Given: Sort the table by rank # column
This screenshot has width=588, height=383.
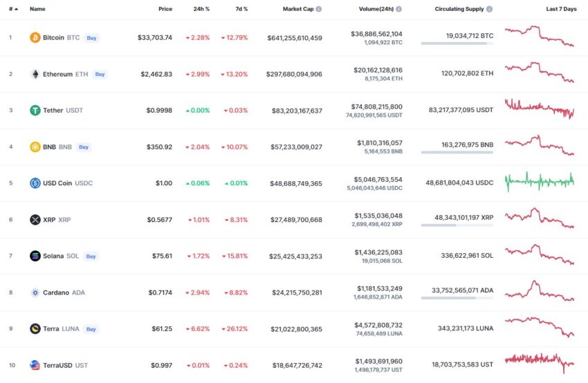Looking at the screenshot, I should point(13,9).
